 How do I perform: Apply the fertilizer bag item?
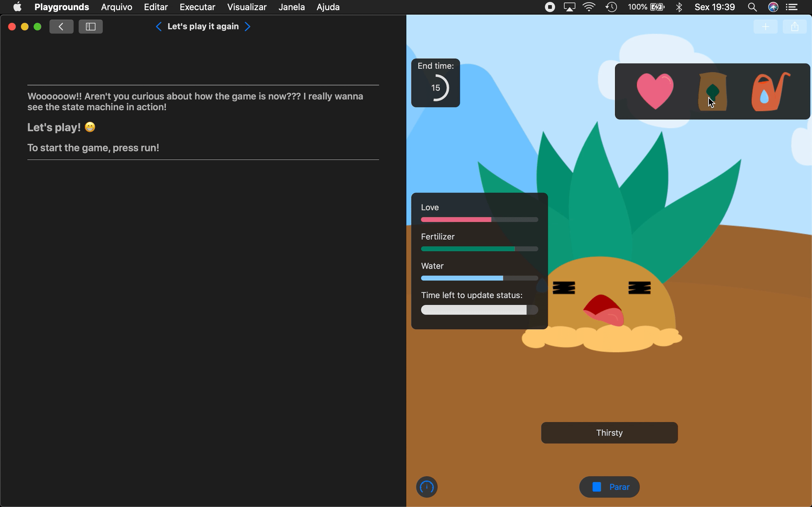[713, 91]
